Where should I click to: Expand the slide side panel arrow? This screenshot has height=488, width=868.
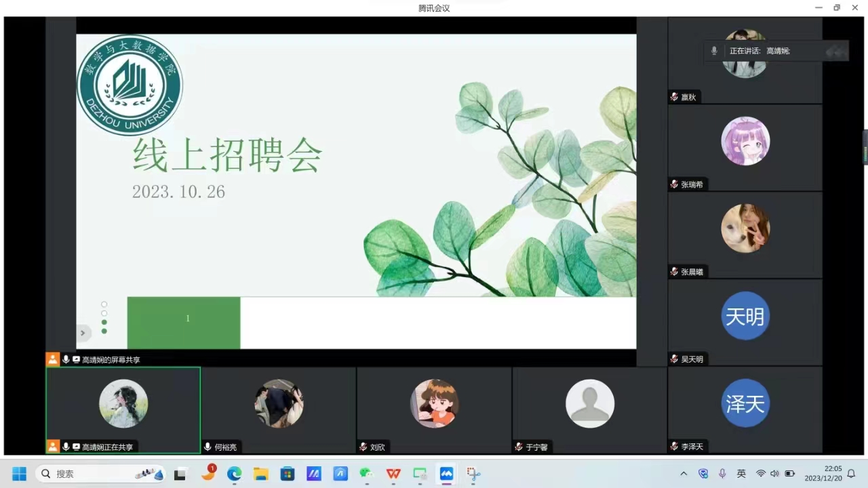(x=83, y=333)
